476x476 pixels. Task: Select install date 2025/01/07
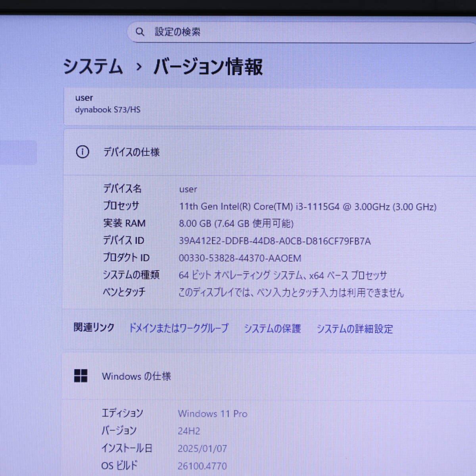[x=202, y=449]
